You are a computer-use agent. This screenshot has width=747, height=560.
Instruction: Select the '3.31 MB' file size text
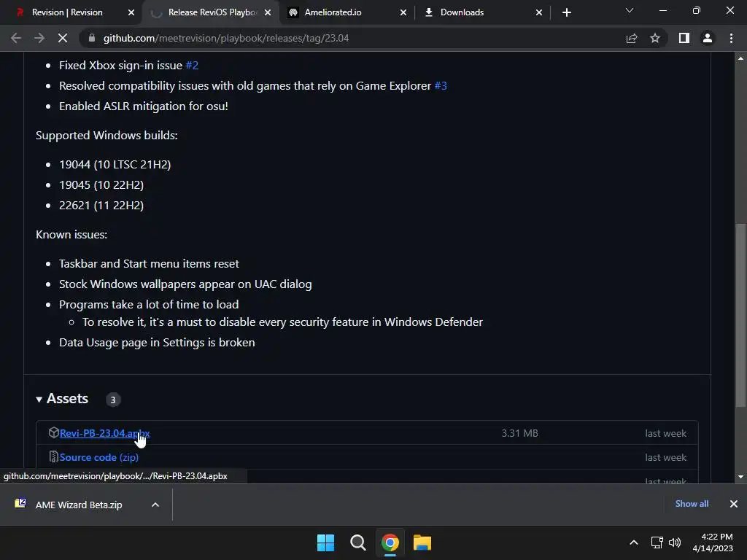tap(519, 433)
